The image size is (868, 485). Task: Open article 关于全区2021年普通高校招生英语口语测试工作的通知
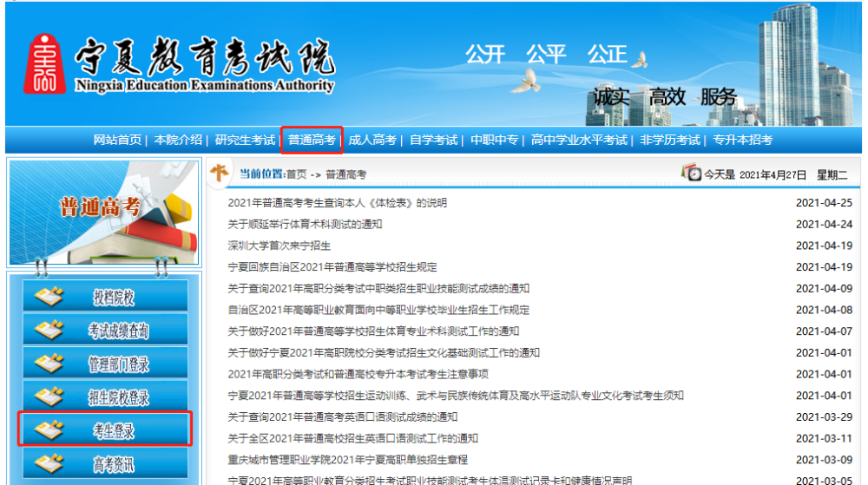(352, 438)
